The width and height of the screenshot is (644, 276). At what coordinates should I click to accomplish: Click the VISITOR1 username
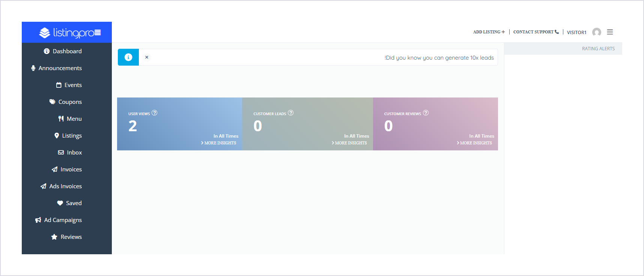(x=576, y=33)
